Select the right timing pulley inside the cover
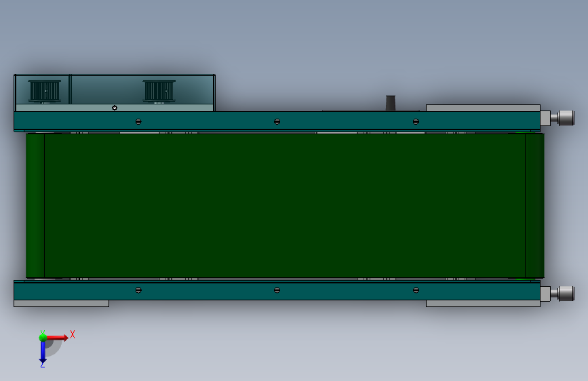Screen dimensions: 588x381 (159, 91)
